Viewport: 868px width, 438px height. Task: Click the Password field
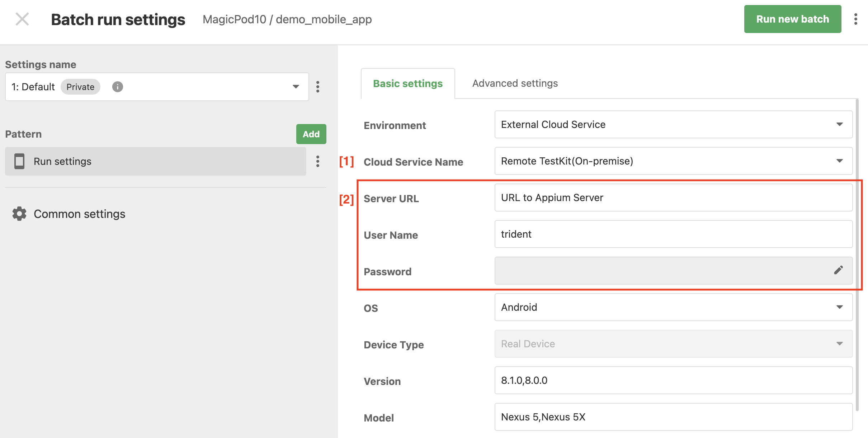click(x=674, y=271)
